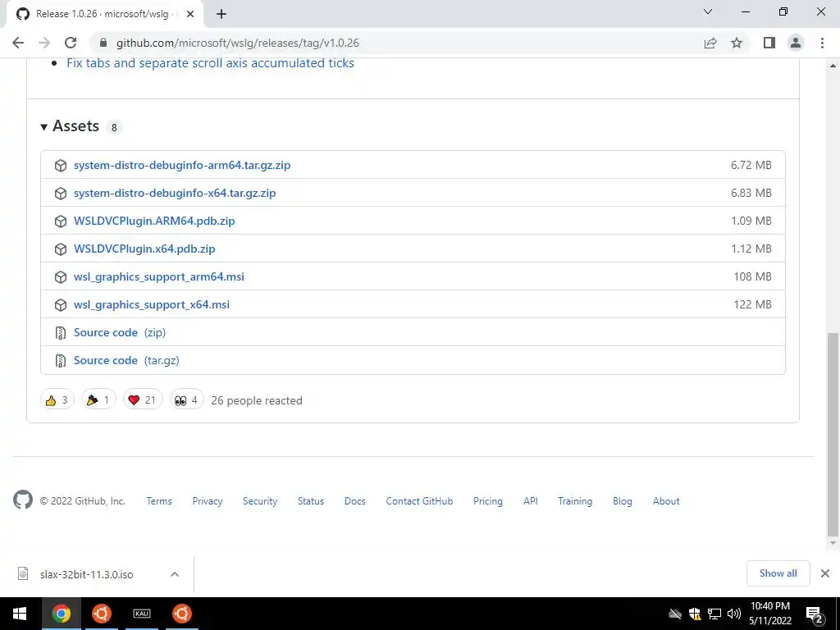The image size is (840, 630).
Task: Click scrollbar up arrow
Action: coord(833,66)
